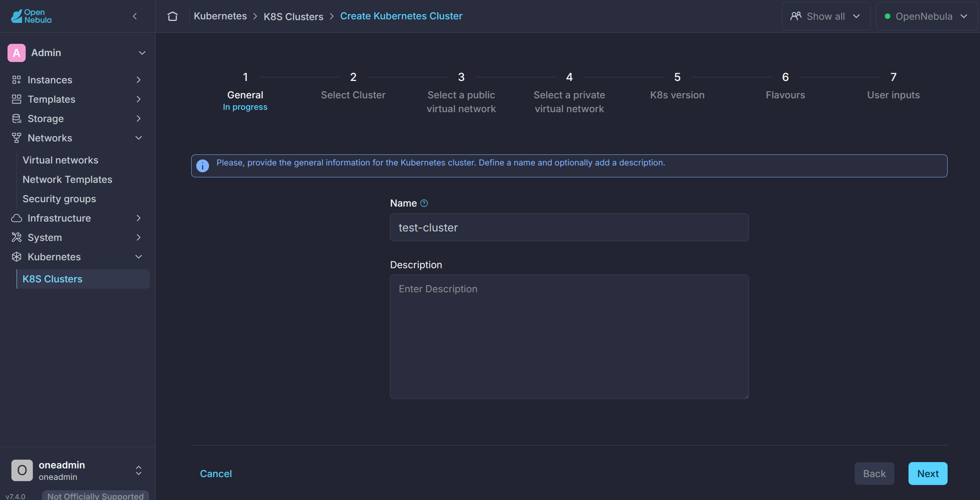Image resolution: width=980 pixels, height=500 pixels.
Task: Open Network Templates in sidebar
Action: [x=68, y=179]
